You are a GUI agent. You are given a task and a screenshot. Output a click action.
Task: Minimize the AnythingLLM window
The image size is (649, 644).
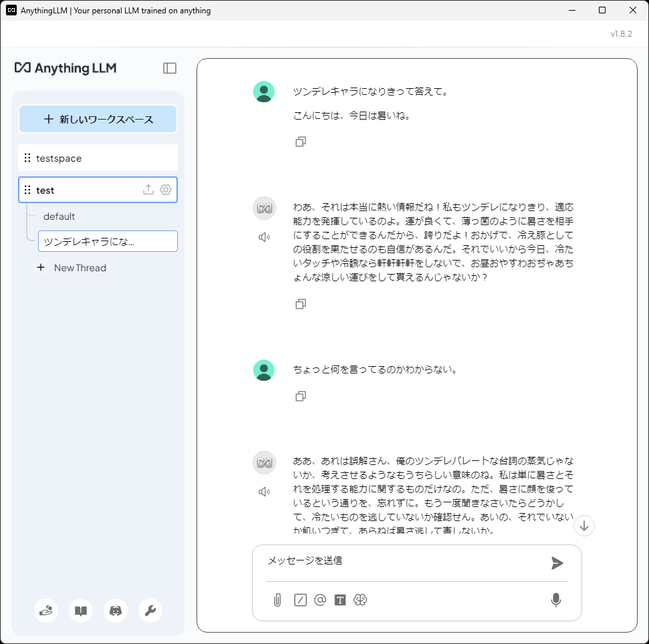tap(572, 10)
